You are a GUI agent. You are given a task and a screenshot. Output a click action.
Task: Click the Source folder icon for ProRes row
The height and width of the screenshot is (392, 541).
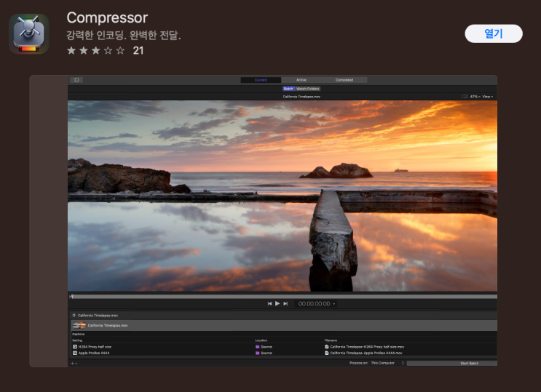(257, 353)
